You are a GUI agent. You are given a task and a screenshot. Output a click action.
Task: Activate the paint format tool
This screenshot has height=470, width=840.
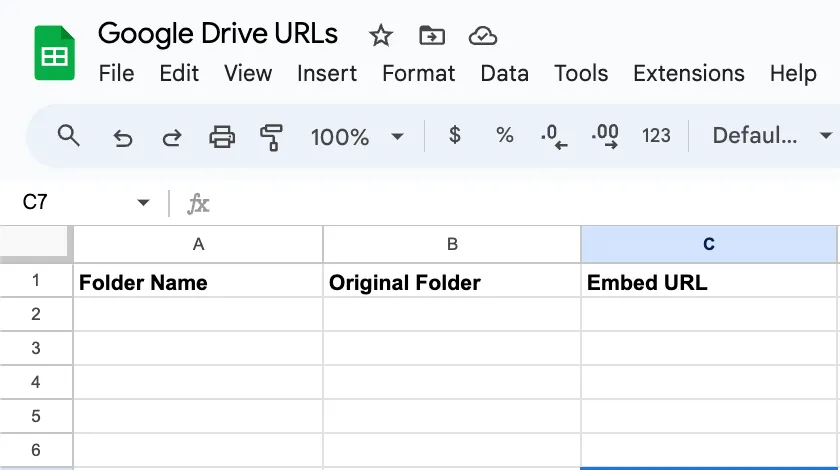(271, 137)
